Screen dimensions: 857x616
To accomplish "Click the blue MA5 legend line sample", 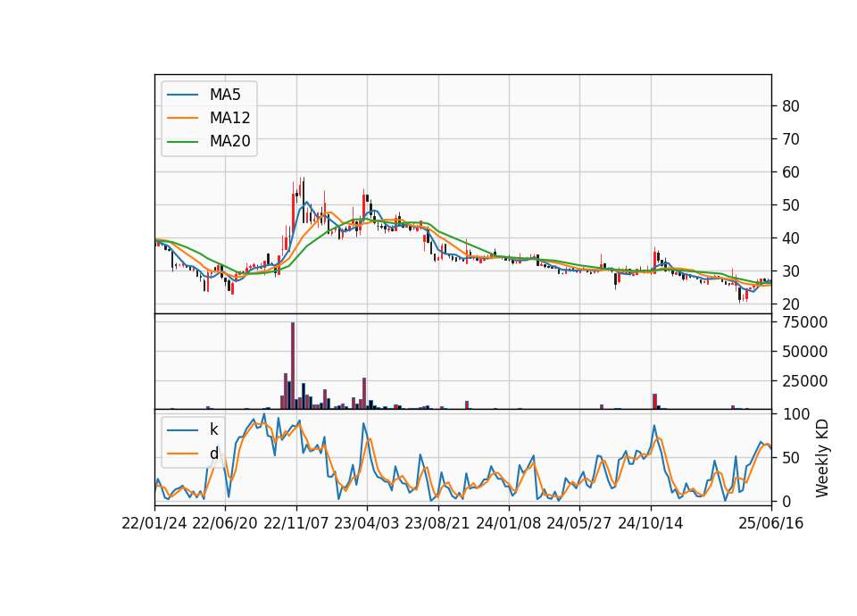I will click(182, 96).
